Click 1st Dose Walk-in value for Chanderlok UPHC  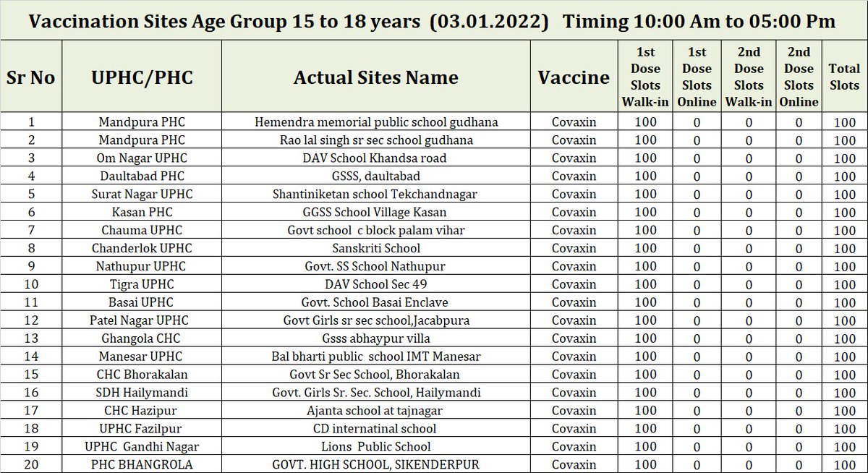[645, 249]
